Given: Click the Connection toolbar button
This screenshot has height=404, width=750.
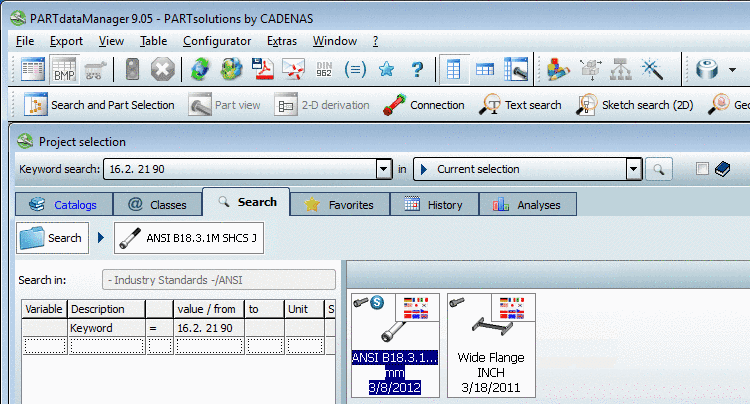Looking at the screenshot, I should point(424,105).
